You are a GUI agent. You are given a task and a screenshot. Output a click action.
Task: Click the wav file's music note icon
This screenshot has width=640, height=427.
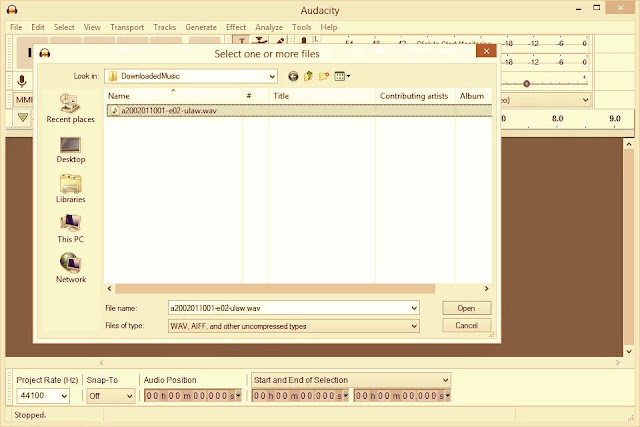pyautogui.click(x=115, y=111)
